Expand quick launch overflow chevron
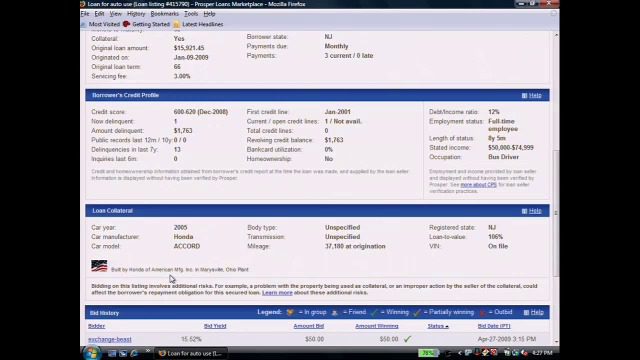This screenshot has width=640, height=360. click(148, 351)
